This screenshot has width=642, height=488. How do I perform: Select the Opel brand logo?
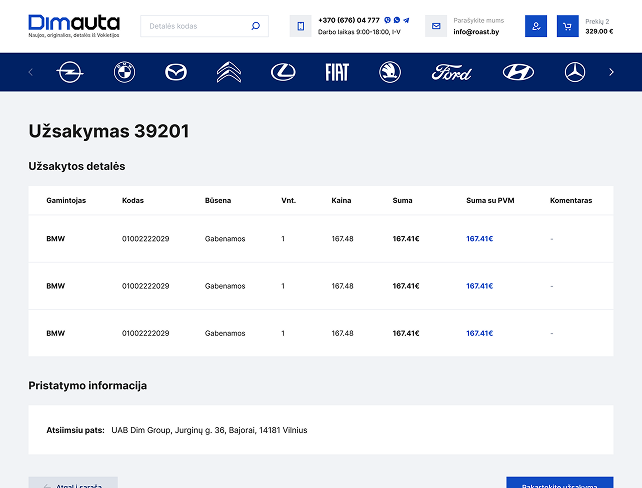point(70,72)
